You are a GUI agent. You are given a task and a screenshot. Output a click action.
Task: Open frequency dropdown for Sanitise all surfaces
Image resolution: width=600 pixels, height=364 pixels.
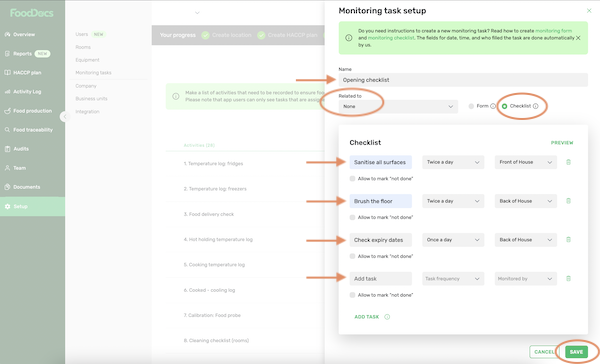(x=453, y=162)
